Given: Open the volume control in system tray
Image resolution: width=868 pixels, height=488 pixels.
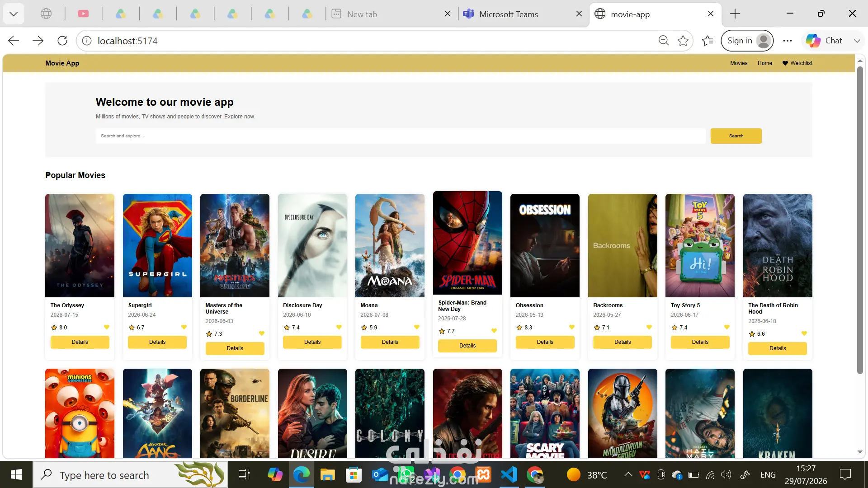Looking at the screenshot, I should pyautogui.click(x=726, y=474).
